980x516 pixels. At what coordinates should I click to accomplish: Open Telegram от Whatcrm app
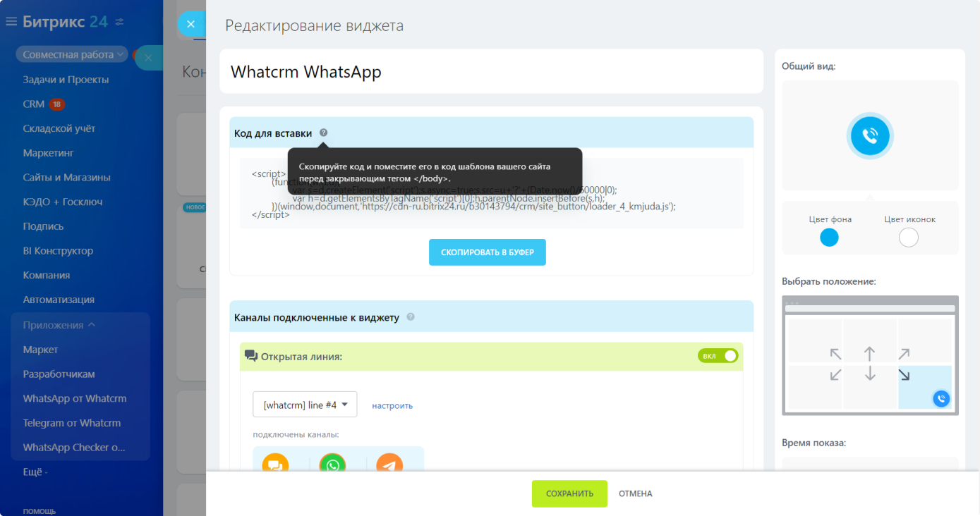point(71,423)
